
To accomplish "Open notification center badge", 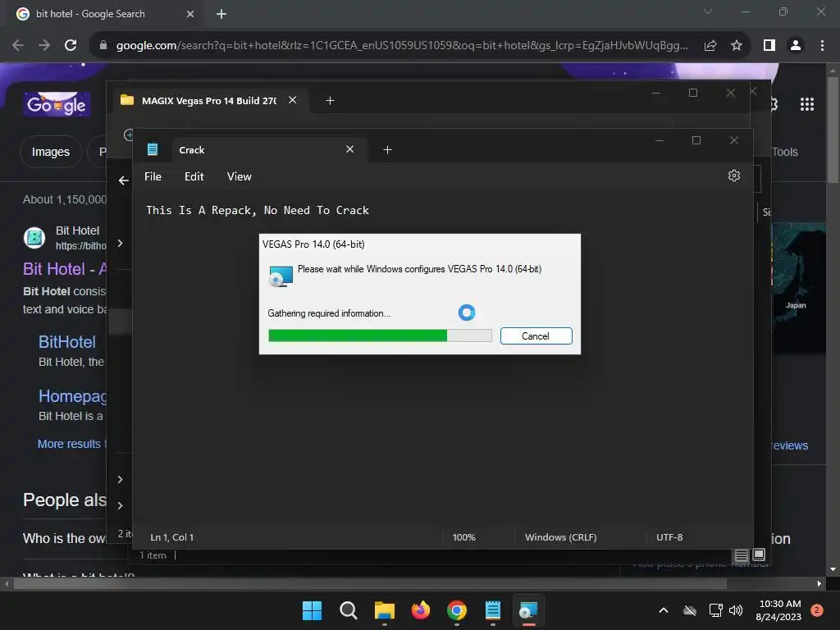I will [x=817, y=610].
